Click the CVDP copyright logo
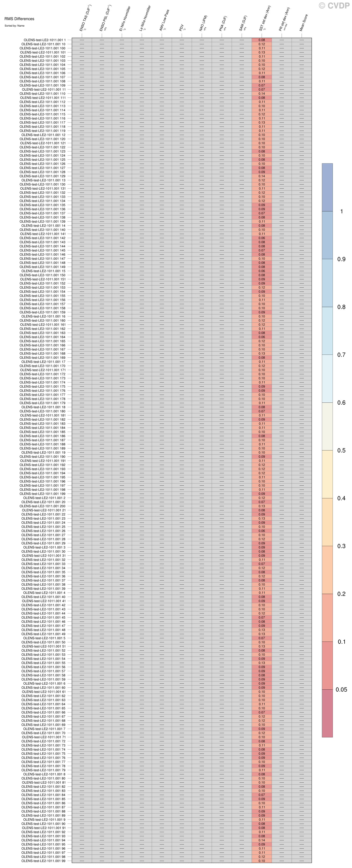Screen dimensions: 352x868 click(334, 5)
